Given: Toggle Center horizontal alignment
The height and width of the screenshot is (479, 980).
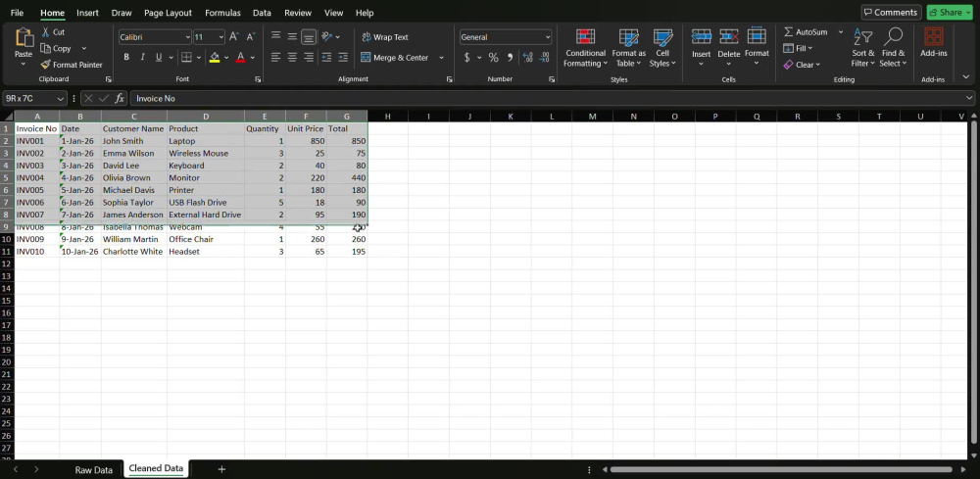Looking at the screenshot, I should (x=292, y=58).
